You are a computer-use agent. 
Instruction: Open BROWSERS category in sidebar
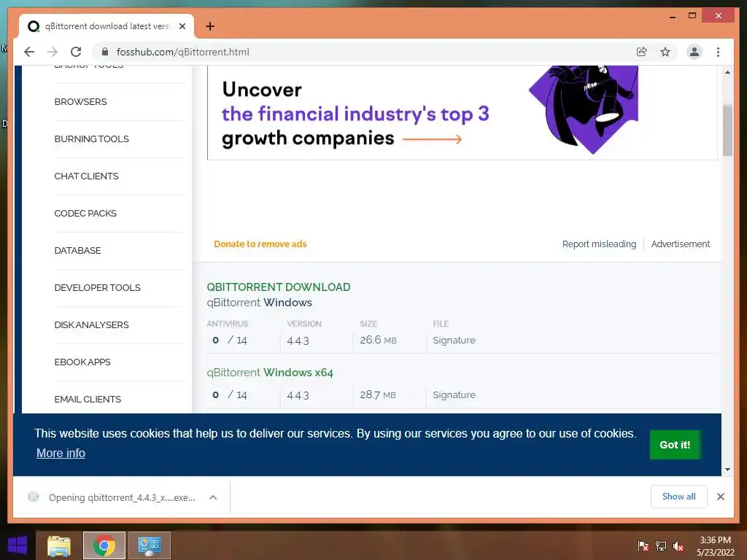(x=80, y=102)
